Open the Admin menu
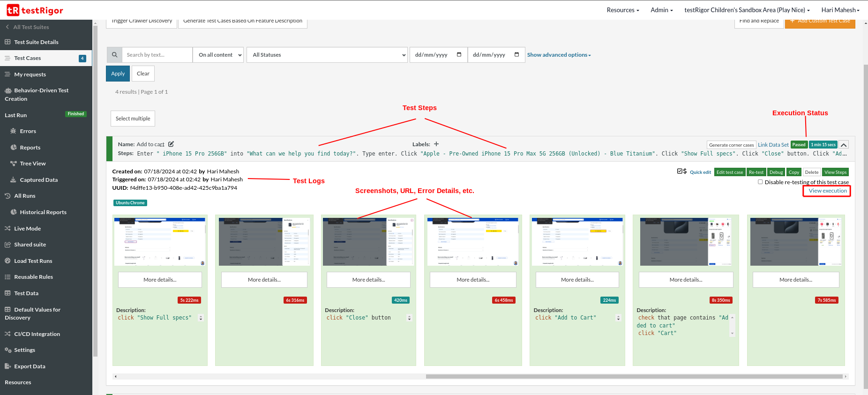 point(661,10)
